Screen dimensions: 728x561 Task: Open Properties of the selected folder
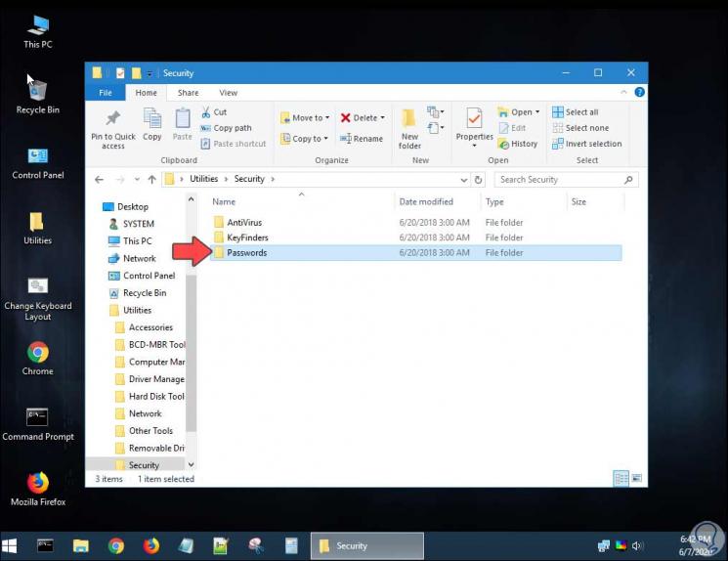pos(474,127)
